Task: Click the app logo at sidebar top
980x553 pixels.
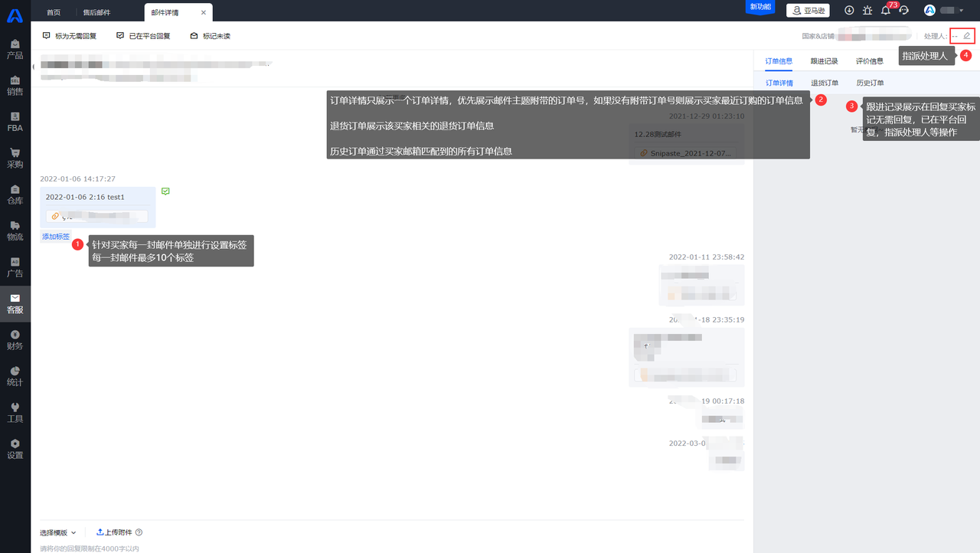Action: [x=15, y=15]
